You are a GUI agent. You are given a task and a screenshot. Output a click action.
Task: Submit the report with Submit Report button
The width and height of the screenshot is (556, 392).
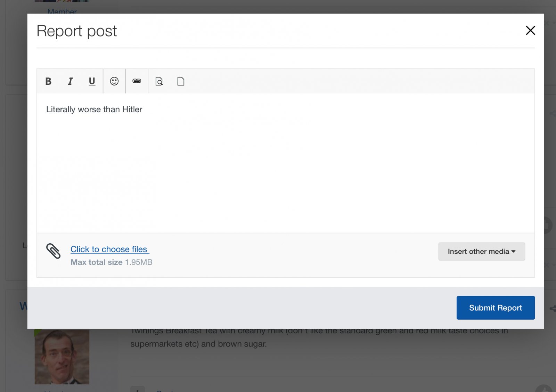pos(496,308)
